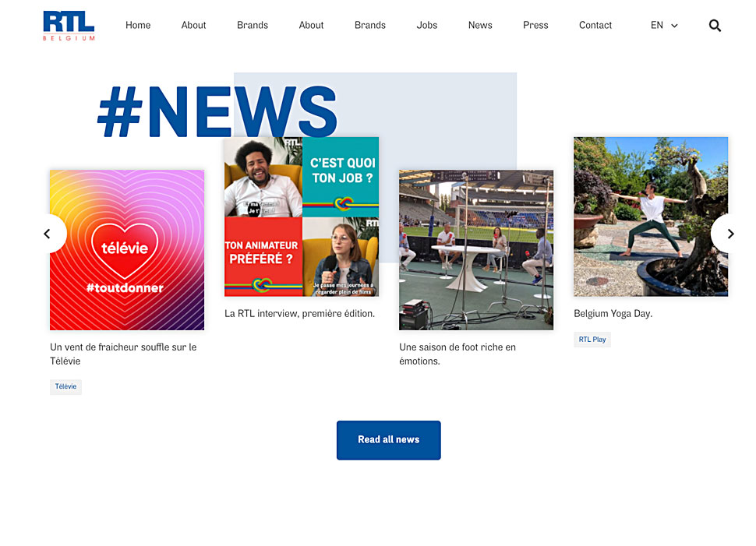Advance carousel with the right arrow
756x546 pixels.
(x=730, y=234)
